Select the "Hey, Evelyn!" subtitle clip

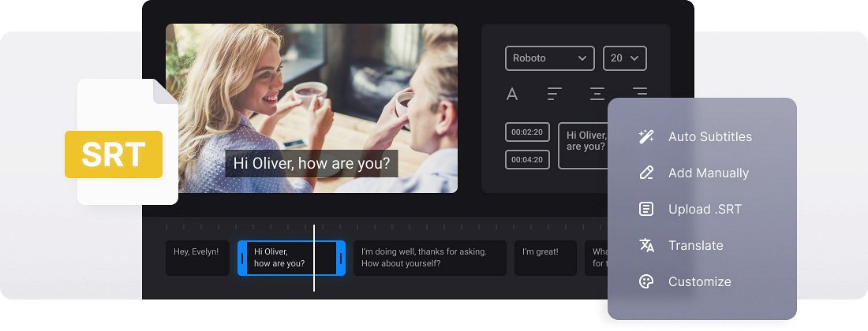tap(197, 258)
